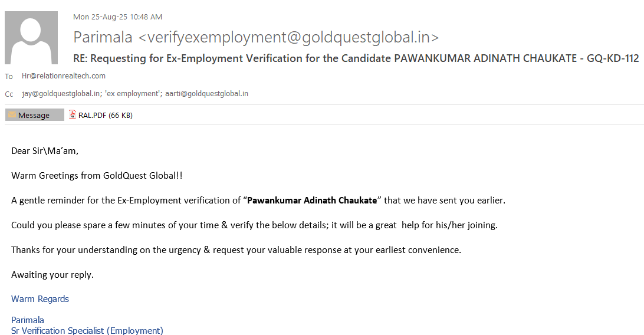Image resolution: width=644 pixels, height=335 pixels.
Task: Select the recipient Hr@relationrealtech.com
Action: (x=64, y=76)
